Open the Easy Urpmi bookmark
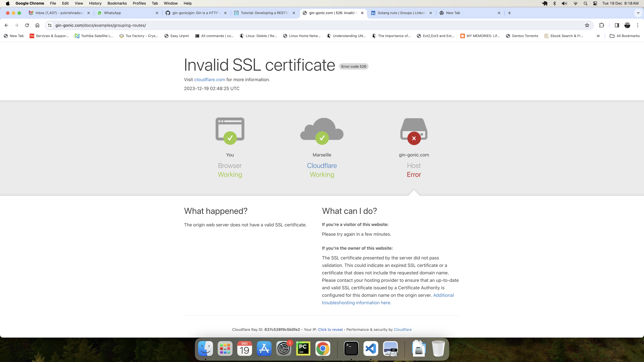644x362 pixels. click(x=177, y=36)
